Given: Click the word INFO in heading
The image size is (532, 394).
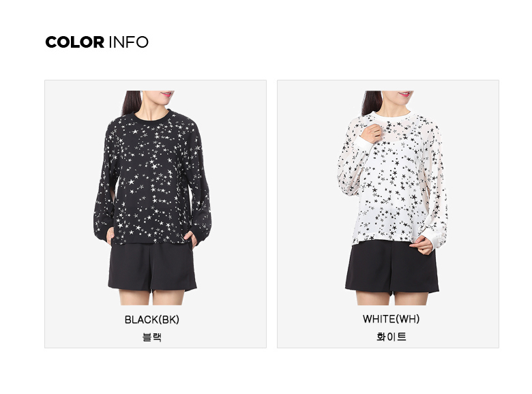Looking at the screenshot, I should pos(129,42).
